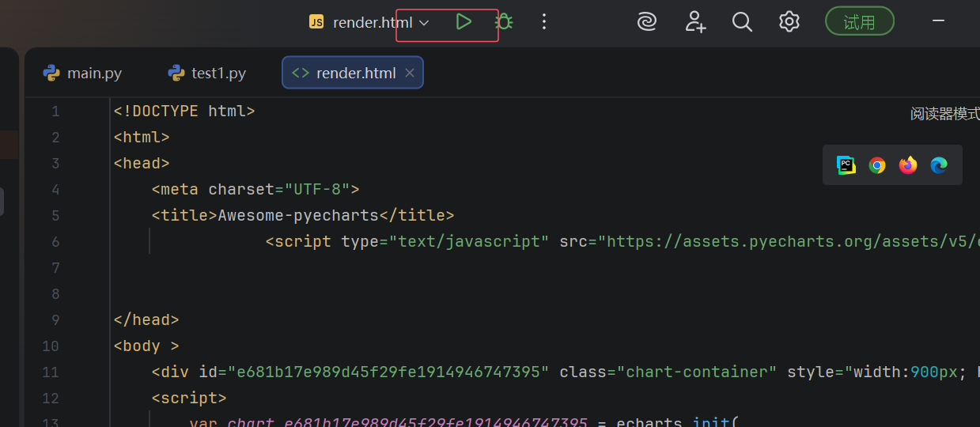Open Search Everywhere magnifier icon

click(x=742, y=22)
